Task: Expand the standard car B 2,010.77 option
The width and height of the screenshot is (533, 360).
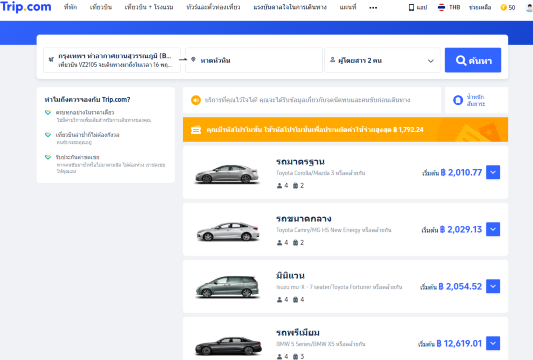Action: pyautogui.click(x=493, y=172)
